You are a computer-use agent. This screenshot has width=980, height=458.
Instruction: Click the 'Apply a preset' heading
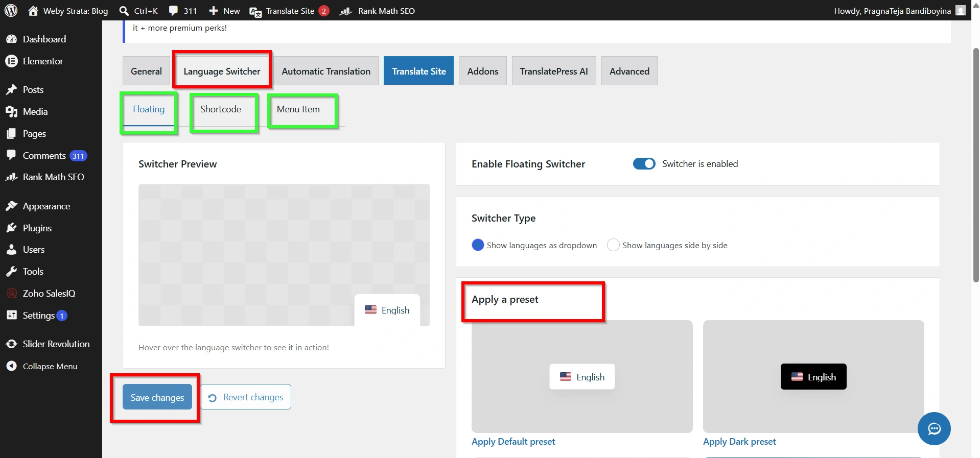tap(505, 299)
